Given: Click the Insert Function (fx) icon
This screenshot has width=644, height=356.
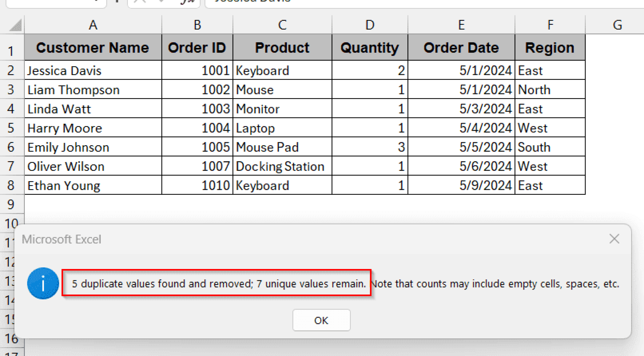Looking at the screenshot, I should click(x=187, y=2).
